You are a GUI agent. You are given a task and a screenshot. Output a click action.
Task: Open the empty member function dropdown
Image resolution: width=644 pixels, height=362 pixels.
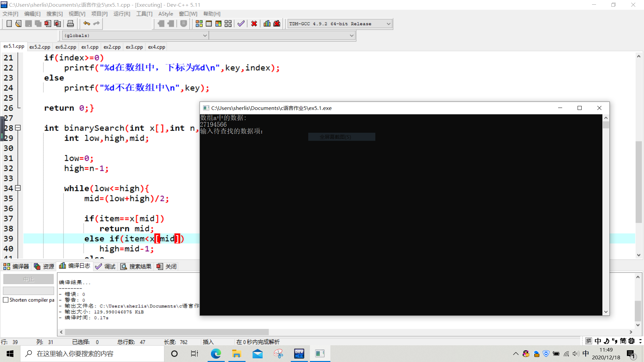[352, 36]
